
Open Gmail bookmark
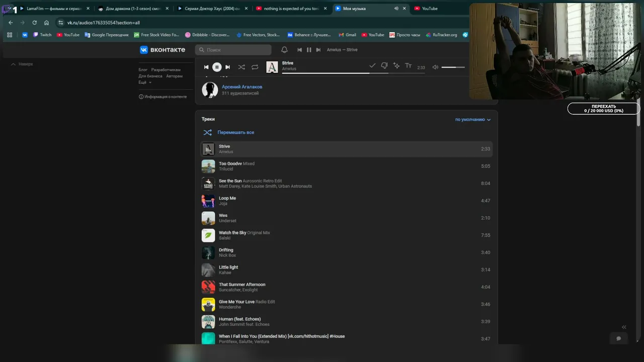tap(347, 35)
